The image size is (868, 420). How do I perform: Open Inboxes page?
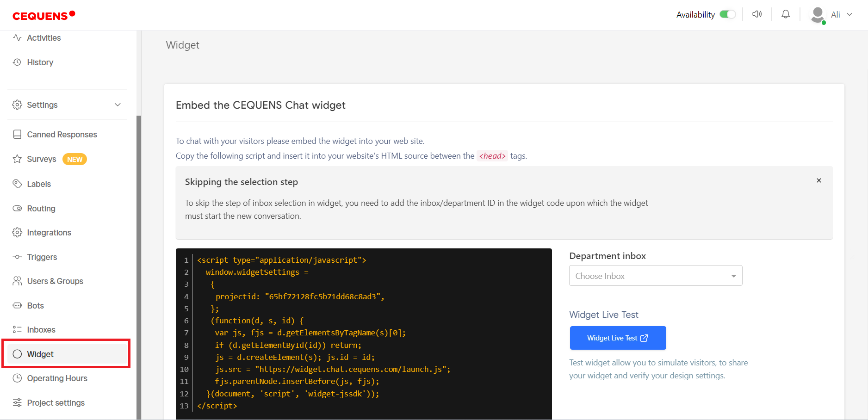pos(41,330)
